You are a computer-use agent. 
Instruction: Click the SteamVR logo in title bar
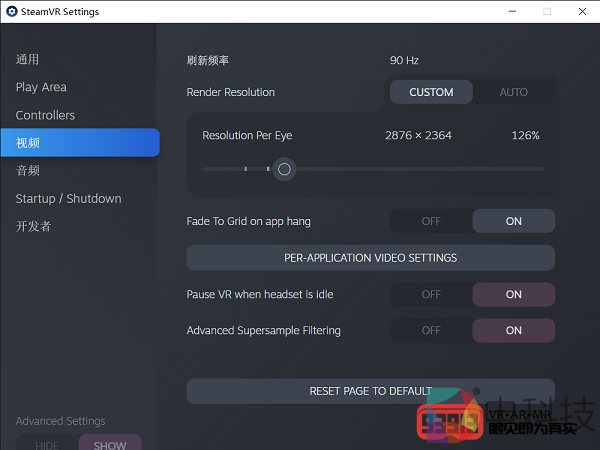pyautogui.click(x=11, y=12)
